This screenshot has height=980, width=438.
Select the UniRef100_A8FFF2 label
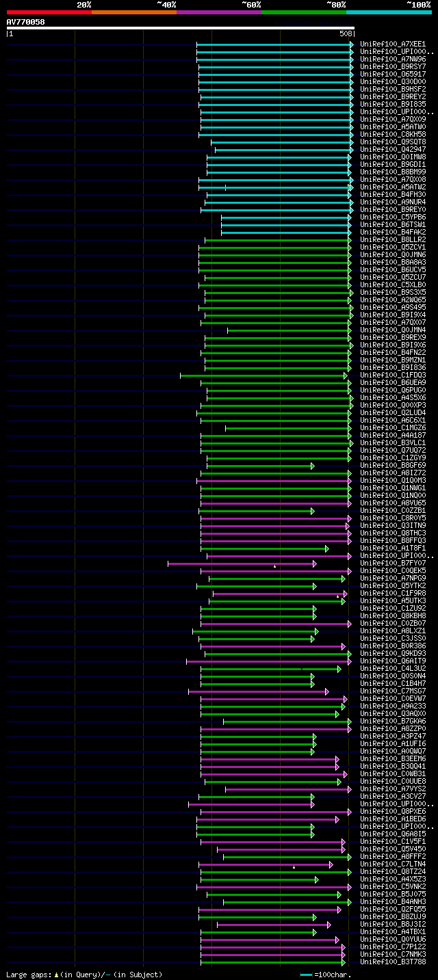point(394,856)
